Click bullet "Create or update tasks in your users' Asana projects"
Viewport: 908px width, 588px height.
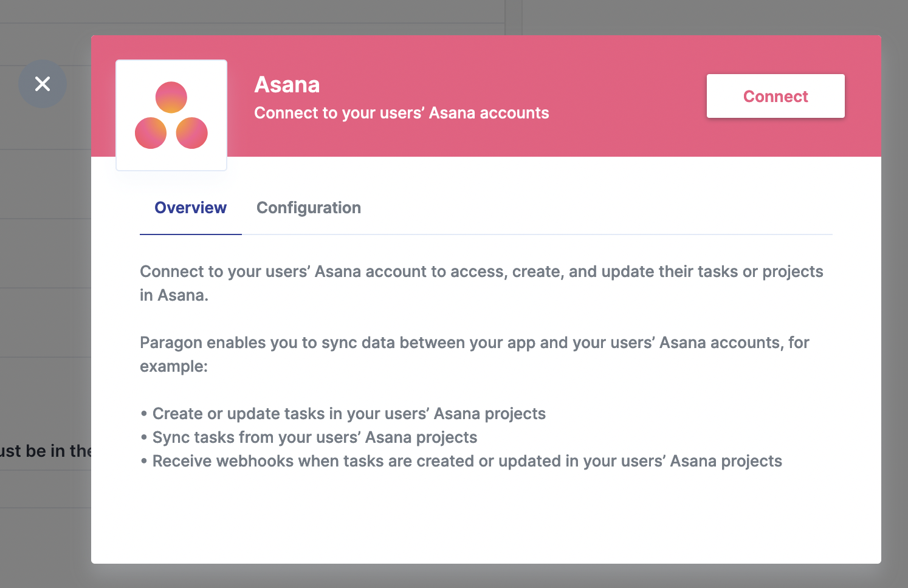pyautogui.click(x=343, y=414)
